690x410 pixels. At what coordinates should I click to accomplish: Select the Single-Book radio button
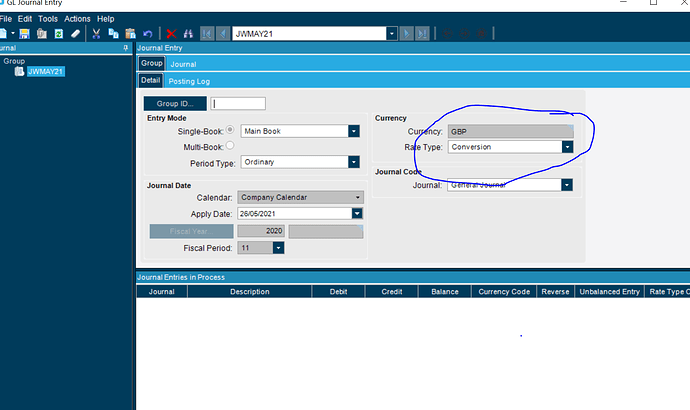[230, 130]
